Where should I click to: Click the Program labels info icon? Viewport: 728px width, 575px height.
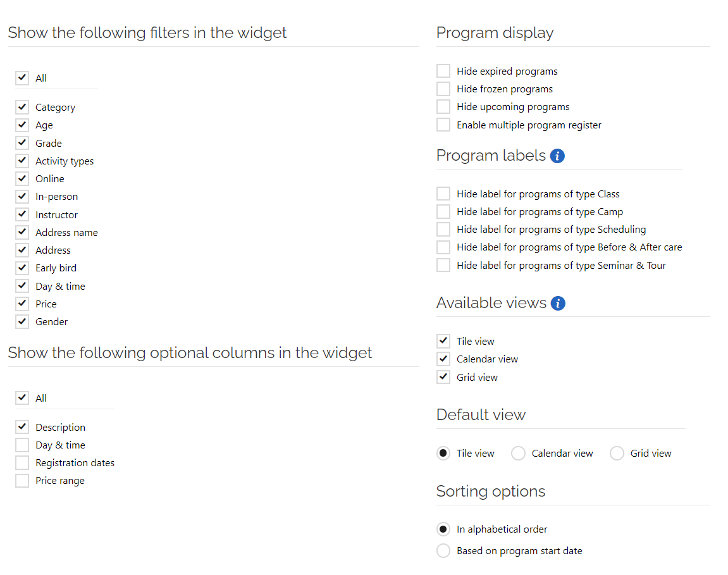pyautogui.click(x=557, y=156)
